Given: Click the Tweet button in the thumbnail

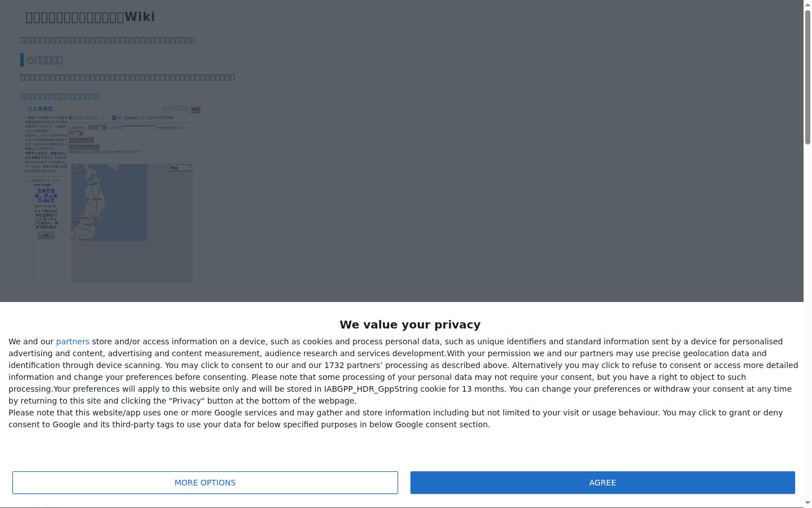Looking at the screenshot, I should [131, 118].
